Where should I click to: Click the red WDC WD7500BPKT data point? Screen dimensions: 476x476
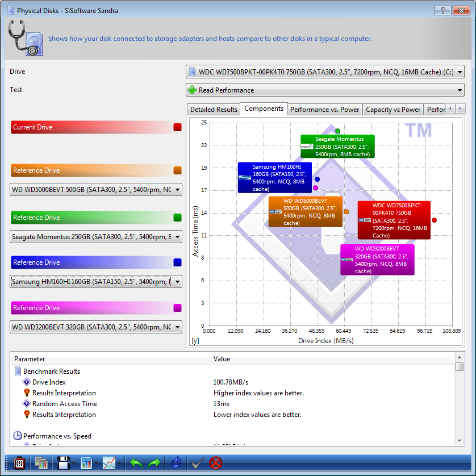tap(434, 220)
